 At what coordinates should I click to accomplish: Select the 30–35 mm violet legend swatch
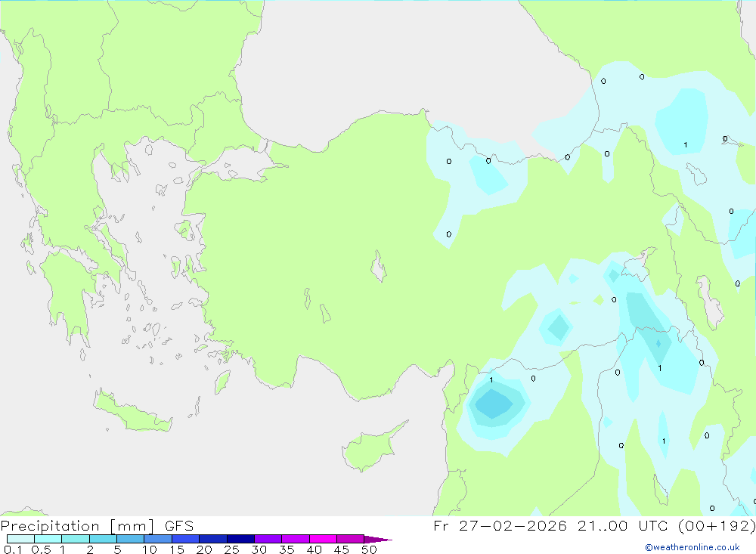click(x=268, y=539)
